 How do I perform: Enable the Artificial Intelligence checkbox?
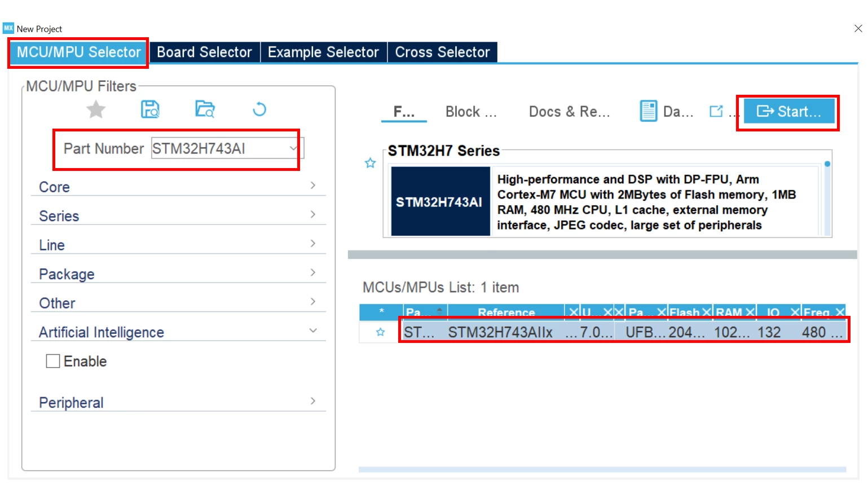tap(53, 361)
